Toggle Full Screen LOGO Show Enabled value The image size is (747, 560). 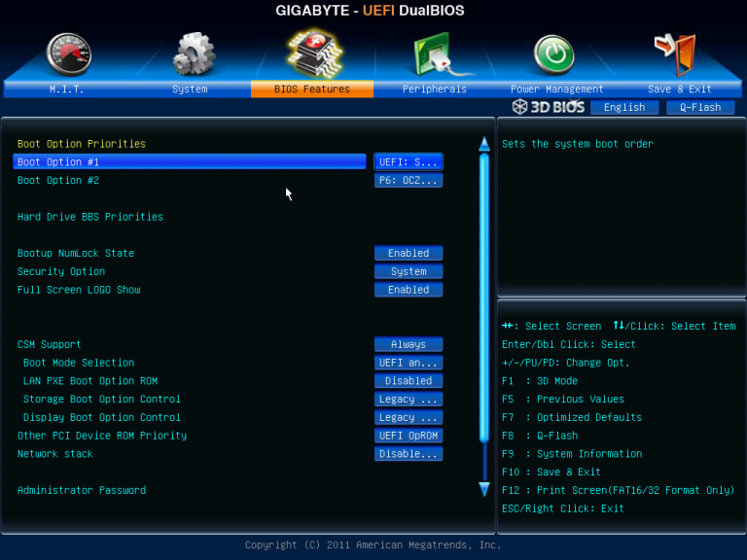pyautogui.click(x=409, y=290)
